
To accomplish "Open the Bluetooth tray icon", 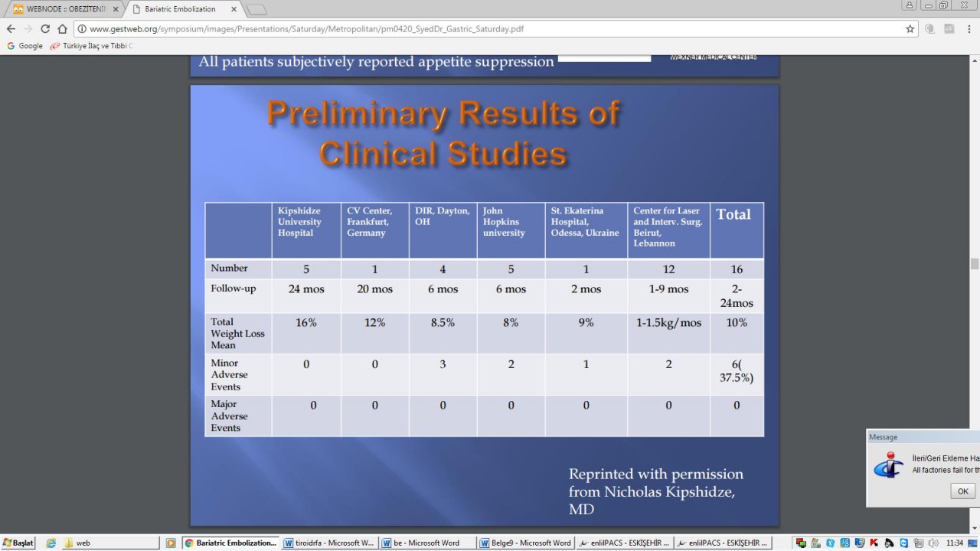I will [x=830, y=543].
